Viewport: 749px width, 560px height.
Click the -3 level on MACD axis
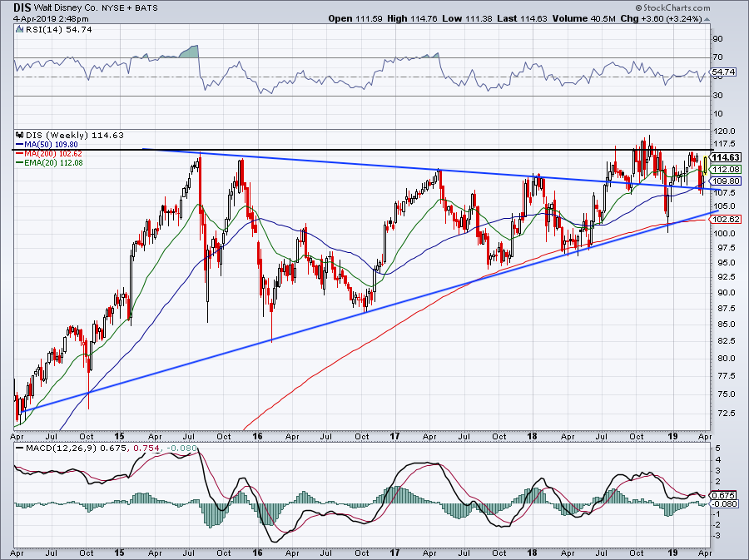pos(715,536)
